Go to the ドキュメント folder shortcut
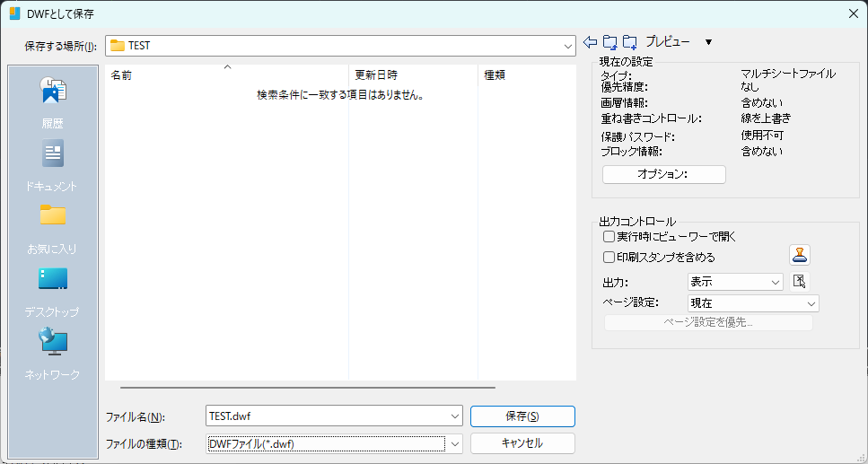The image size is (868, 464). point(53,165)
